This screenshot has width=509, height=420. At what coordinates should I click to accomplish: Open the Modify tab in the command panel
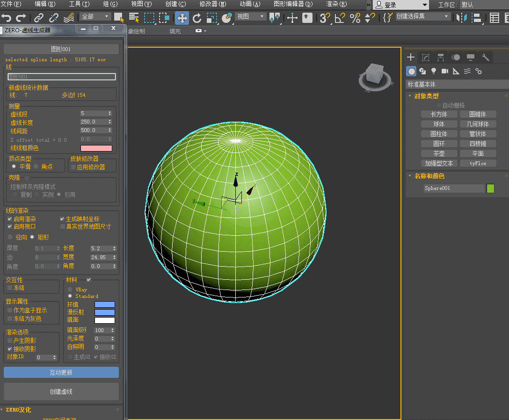click(426, 58)
